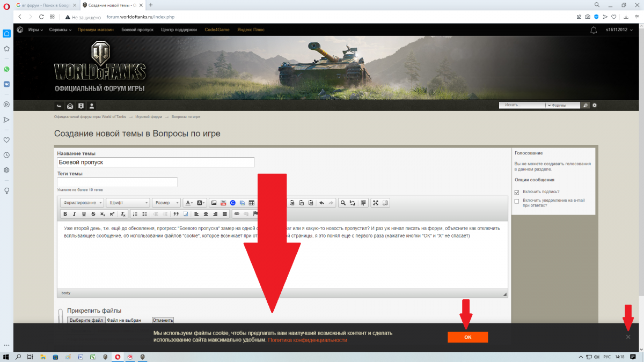The height and width of the screenshot is (362, 644).
Task: Open Opera sidebar settings gear
Action: pyautogui.click(x=6, y=170)
